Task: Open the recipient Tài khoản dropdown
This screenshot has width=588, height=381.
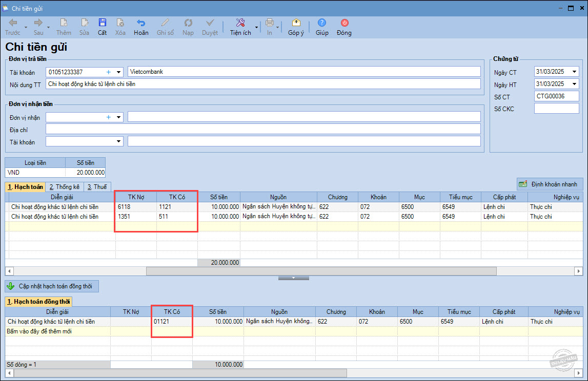Action: point(118,142)
